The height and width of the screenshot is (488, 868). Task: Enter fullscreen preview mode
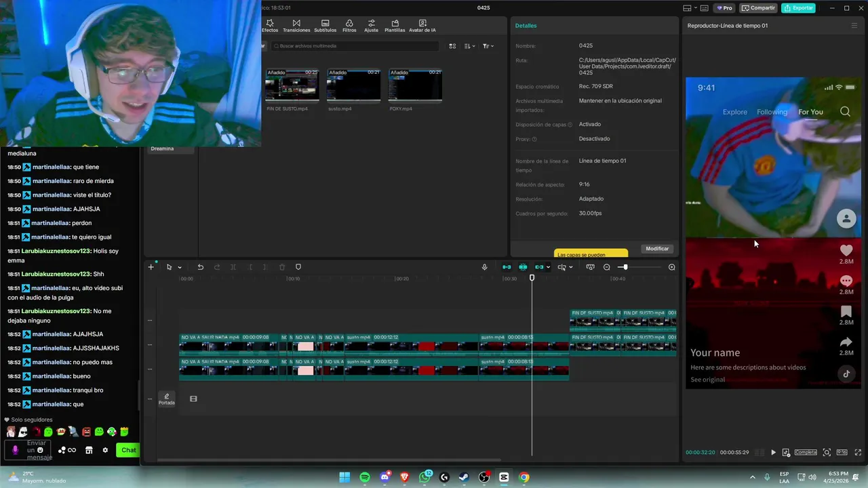(858, 452)
